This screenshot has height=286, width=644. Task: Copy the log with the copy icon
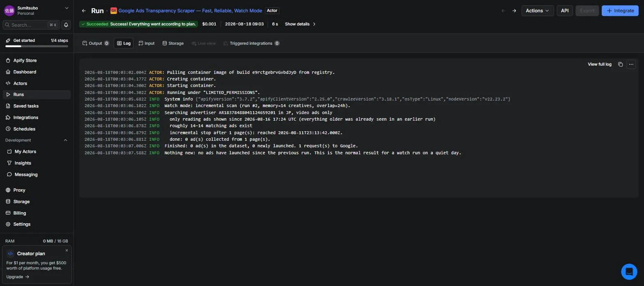pos(620,64)
